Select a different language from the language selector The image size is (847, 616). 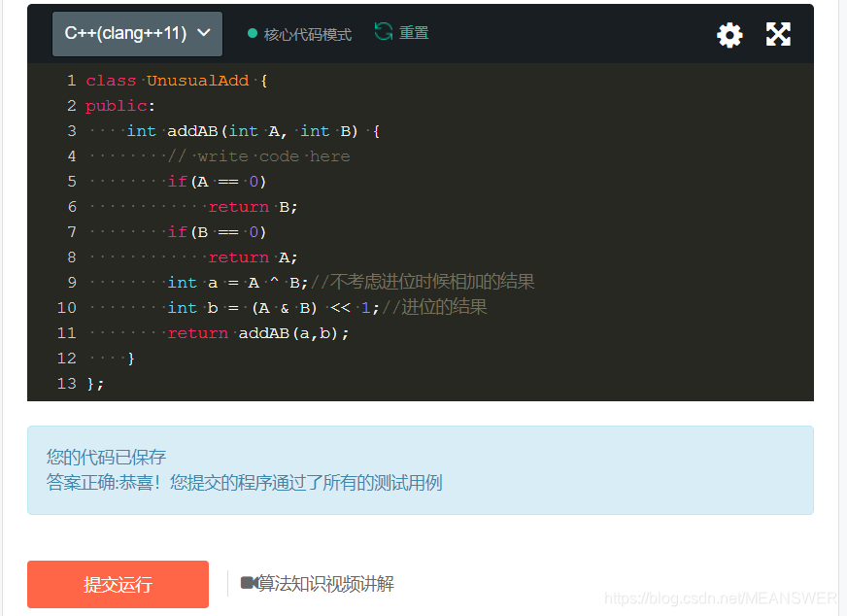pos(137,32)
